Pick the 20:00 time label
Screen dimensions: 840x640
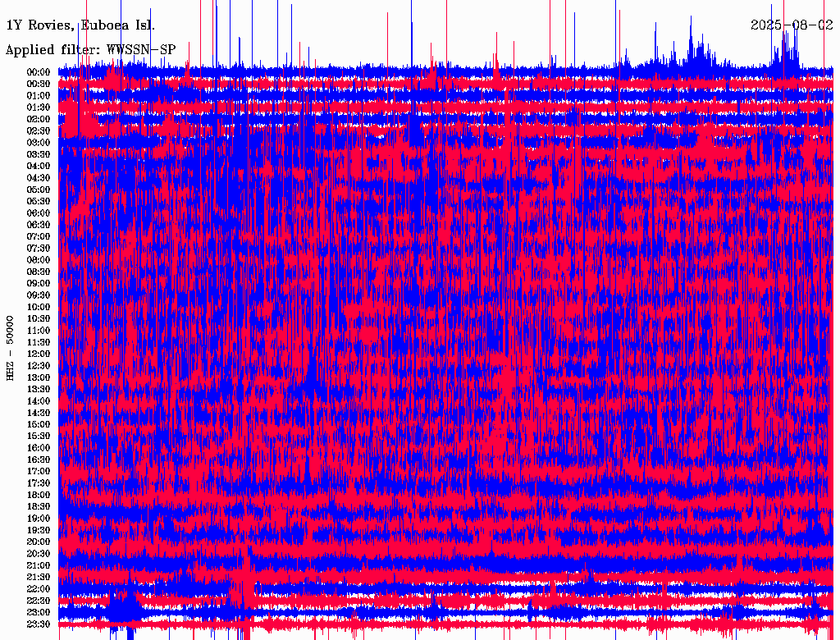click(x=39, y=542)
